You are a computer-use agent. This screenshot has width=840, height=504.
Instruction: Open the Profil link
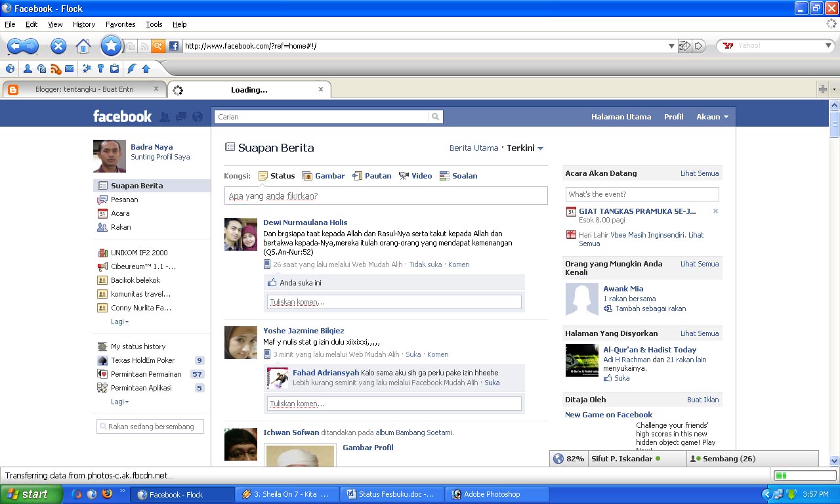point(673,117)
